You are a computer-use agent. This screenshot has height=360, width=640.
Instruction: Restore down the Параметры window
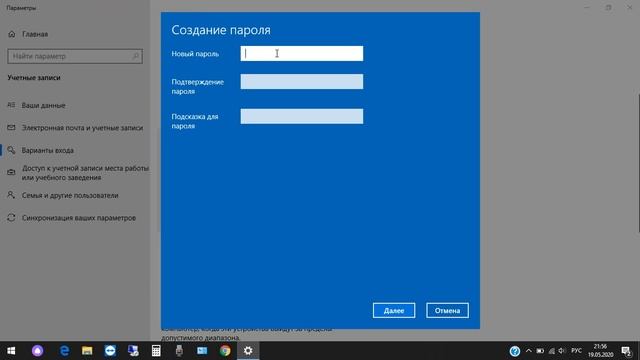point(608,7)
